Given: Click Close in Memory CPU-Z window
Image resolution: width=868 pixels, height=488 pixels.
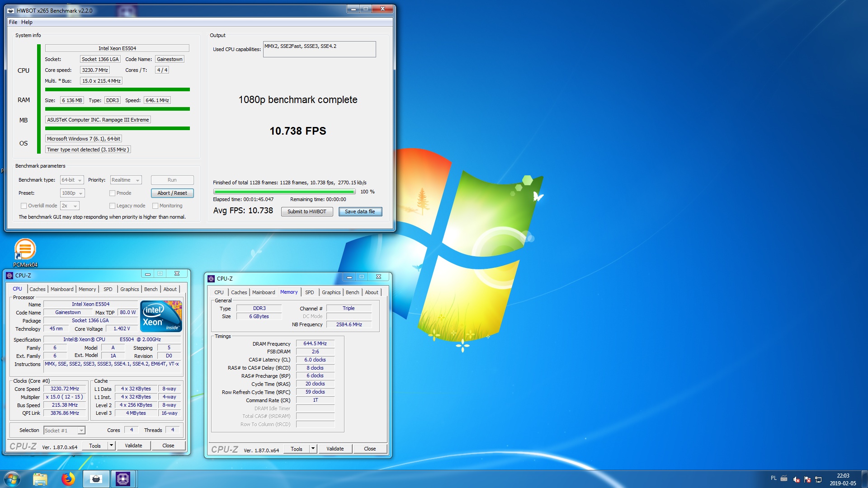Looking at the screenshot, I should click(370, 449).
